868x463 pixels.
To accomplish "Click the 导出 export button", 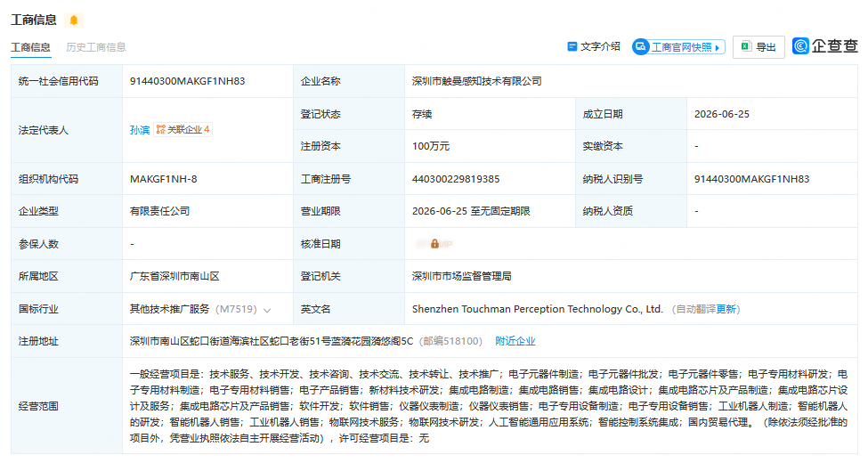I will point(758,47).
